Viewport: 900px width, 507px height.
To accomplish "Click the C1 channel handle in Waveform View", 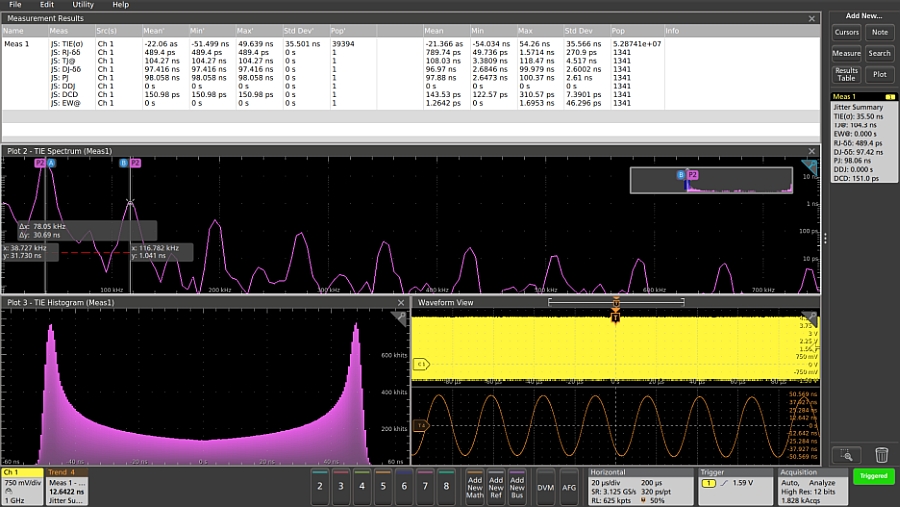I will (x=421, y=364).
